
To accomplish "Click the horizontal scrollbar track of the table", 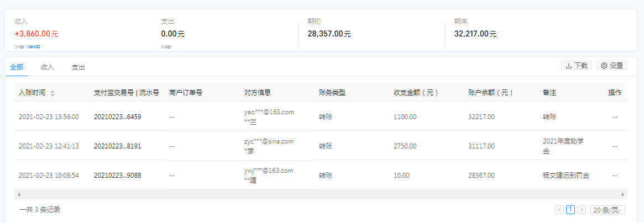I will pos(321,194).
